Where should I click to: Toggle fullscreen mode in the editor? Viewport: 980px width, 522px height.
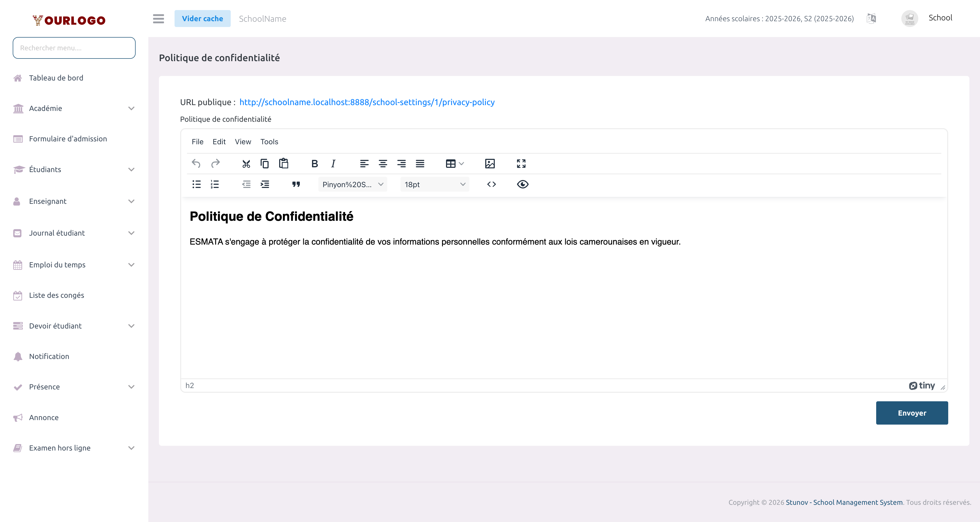coord(521,164)
